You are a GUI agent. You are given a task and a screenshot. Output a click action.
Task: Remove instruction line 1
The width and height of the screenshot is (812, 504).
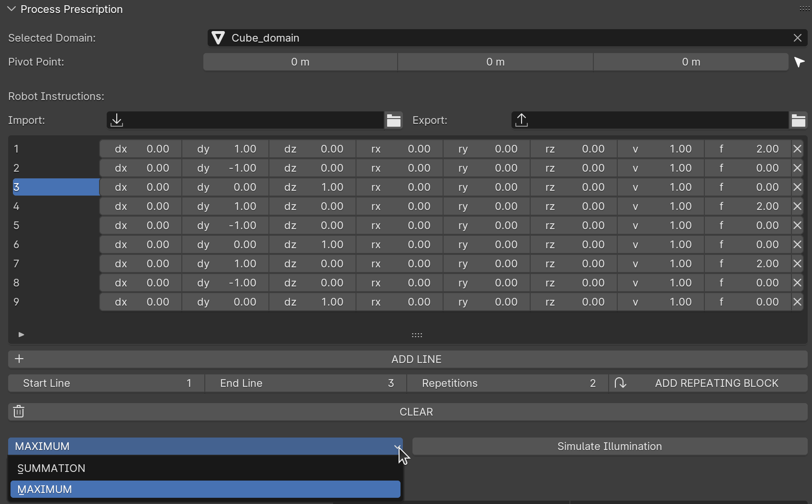click(x=797, y=149)
